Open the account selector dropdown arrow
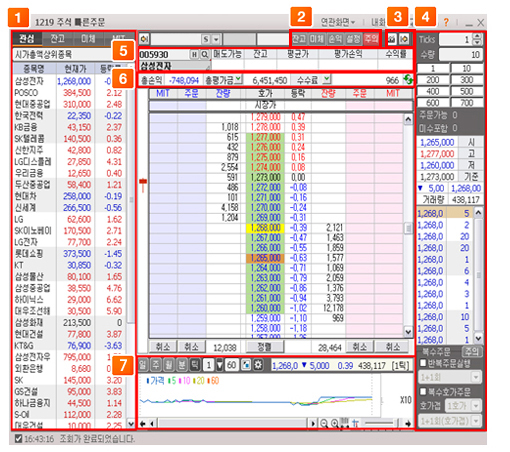This screenshot has width=510, height=452. 216,39
